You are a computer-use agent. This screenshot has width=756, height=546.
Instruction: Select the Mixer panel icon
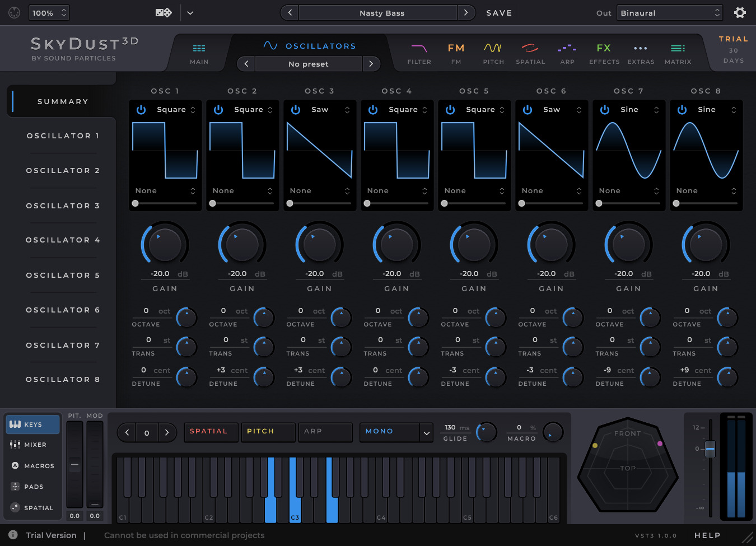click(15, 444)
